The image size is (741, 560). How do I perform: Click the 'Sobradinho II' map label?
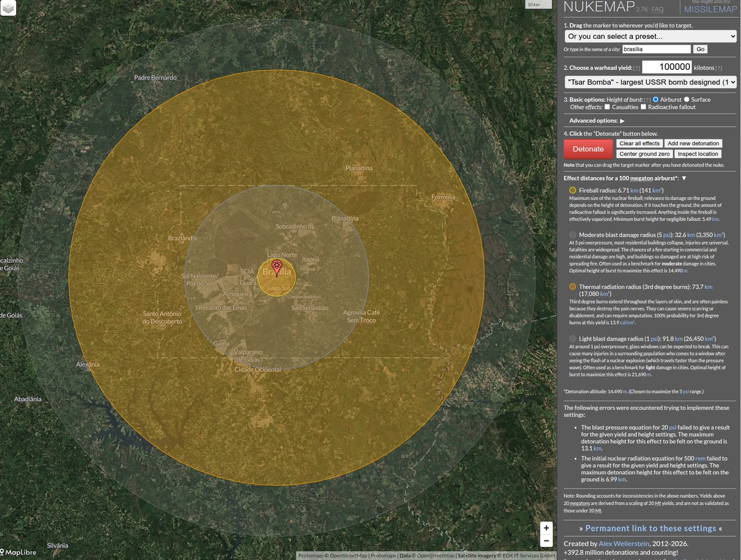(295, 227)
